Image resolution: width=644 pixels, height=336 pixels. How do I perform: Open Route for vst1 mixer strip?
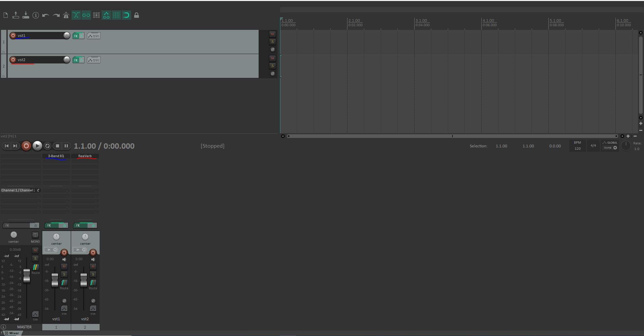point(64,283)
